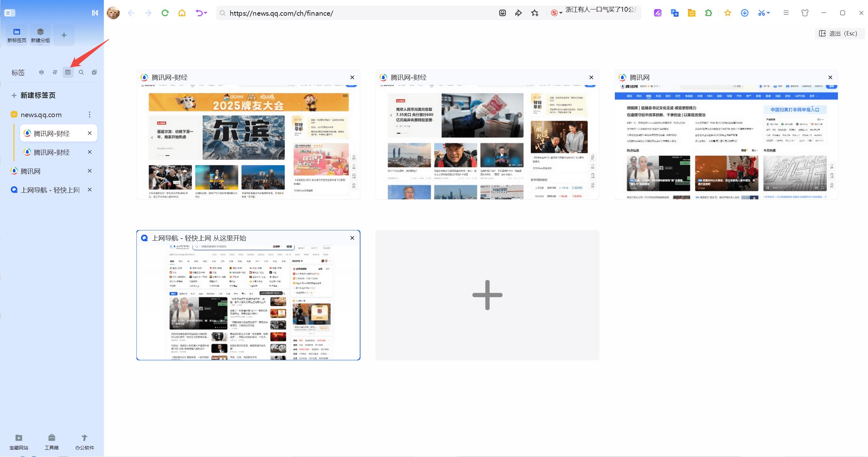The image size is (868, 457).
Task: Open the download manager icon
Action: pos(744,13)
